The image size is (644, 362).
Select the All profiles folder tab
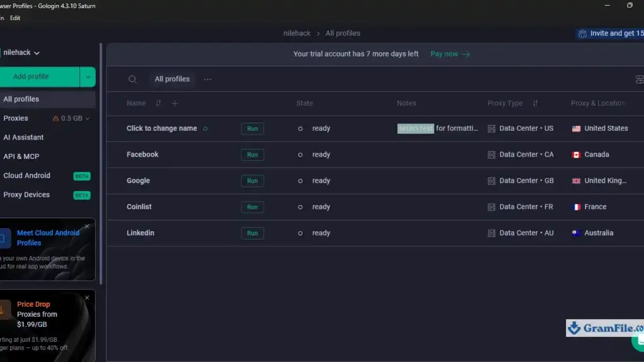click(x=172, y=79)
